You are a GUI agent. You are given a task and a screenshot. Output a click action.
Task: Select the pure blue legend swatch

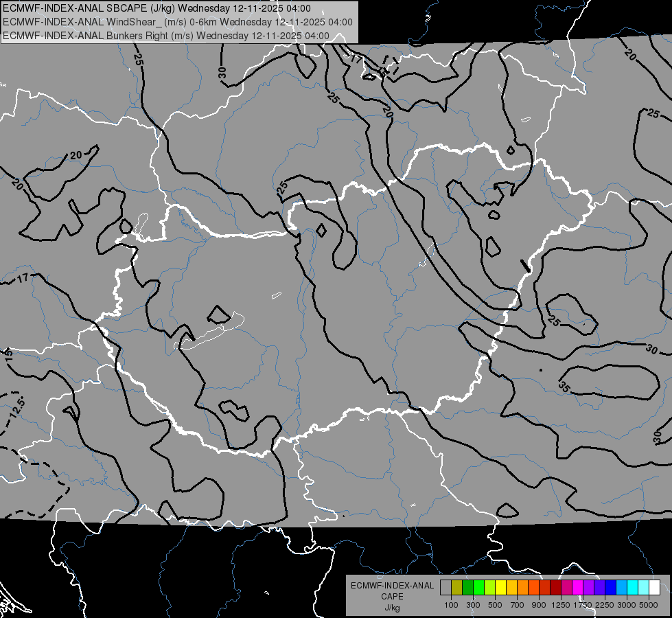[611, 588]
